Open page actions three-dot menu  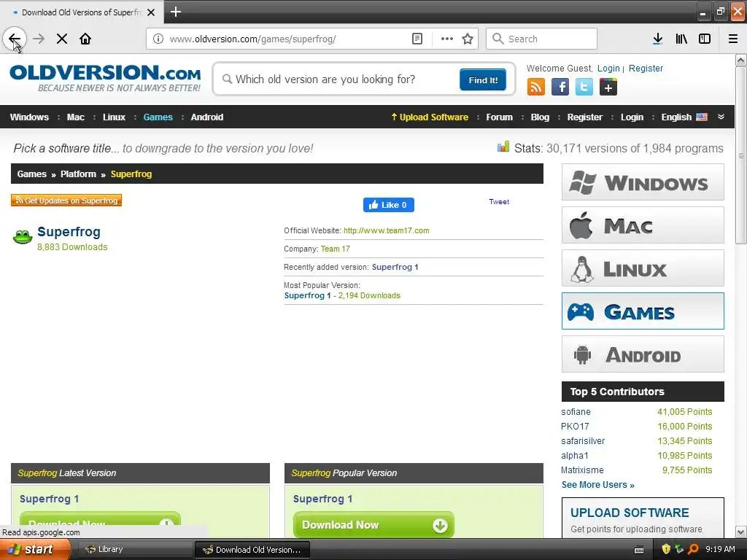pos(447,39)
